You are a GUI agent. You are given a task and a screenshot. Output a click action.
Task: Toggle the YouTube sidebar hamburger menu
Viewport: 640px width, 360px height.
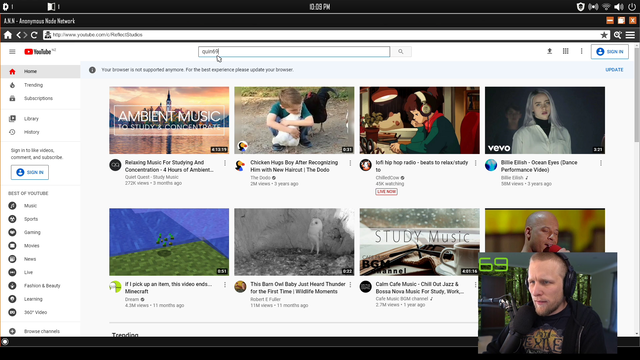(x=12, y=52)
